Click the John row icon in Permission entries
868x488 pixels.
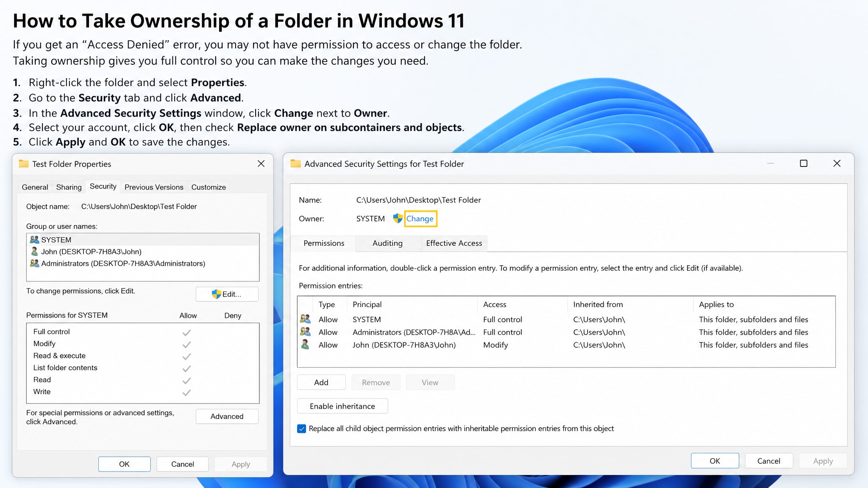(305, 344)
